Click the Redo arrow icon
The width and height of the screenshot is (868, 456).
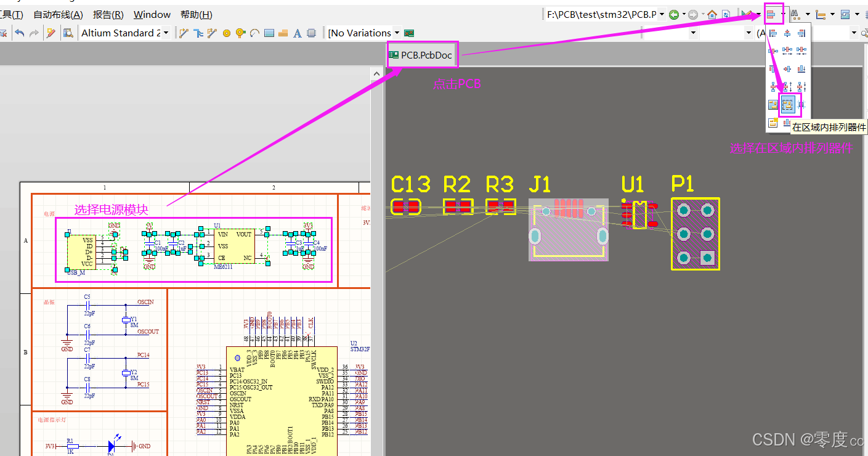click(34, 33)
